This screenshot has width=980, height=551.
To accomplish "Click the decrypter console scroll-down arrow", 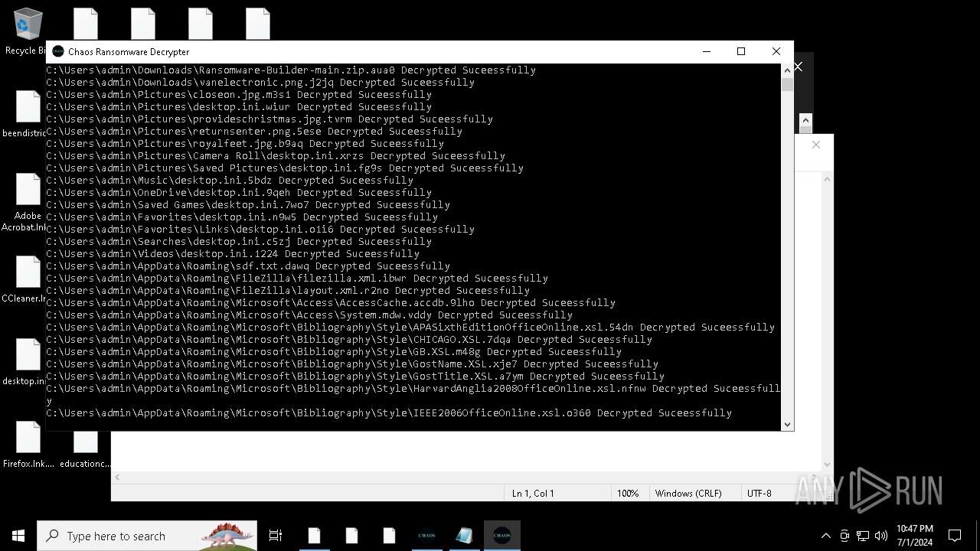I will [787, 424].
